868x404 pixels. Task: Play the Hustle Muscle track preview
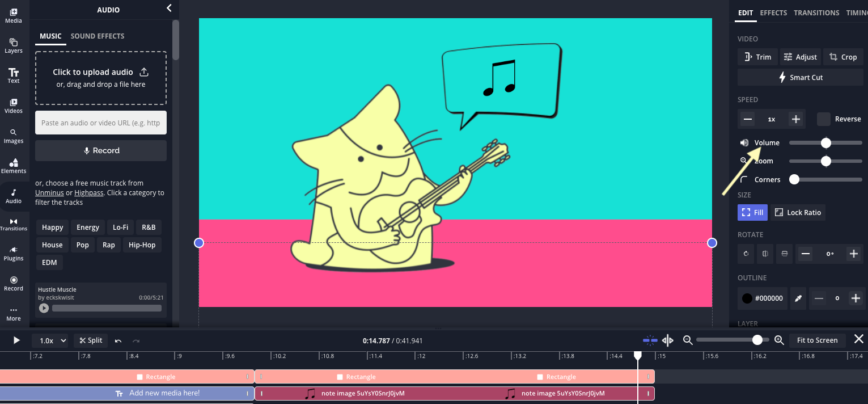(x=44, y=308)
